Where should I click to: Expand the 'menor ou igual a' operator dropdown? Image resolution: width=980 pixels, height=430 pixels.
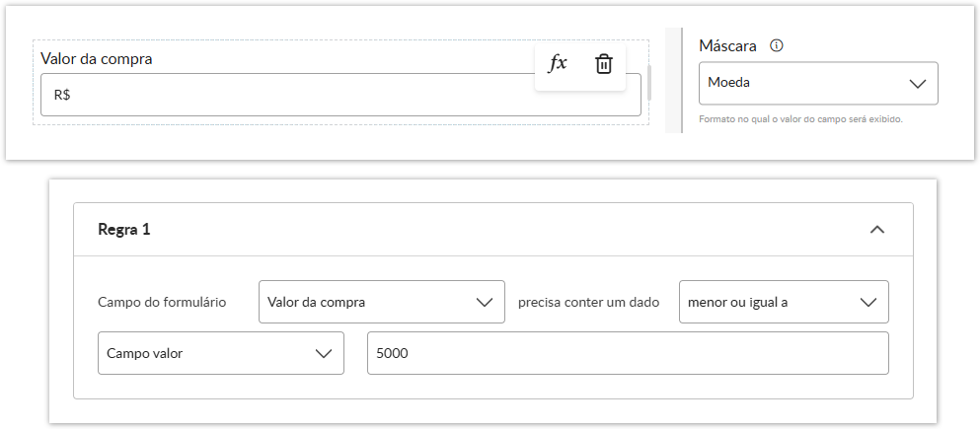click(x=783, y=302)
